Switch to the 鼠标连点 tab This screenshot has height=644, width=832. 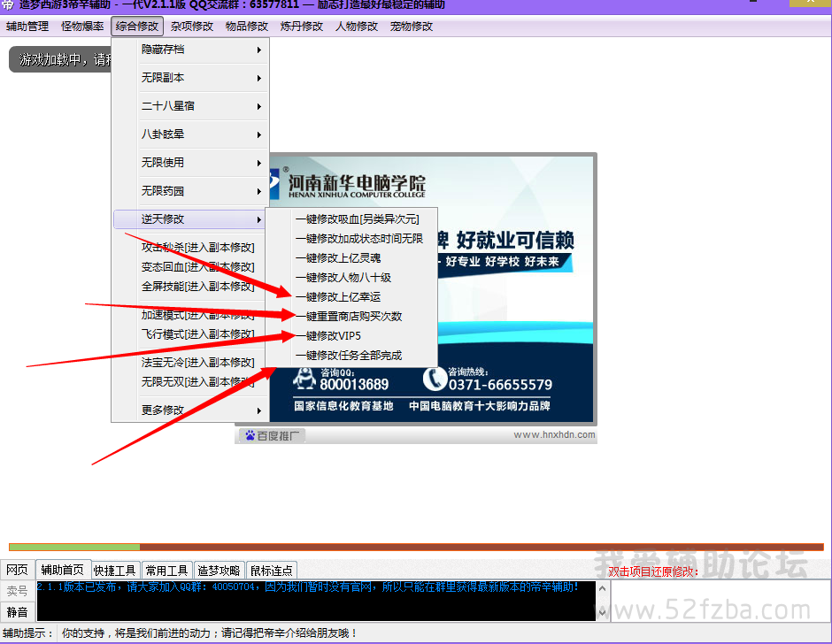point(271,571)
